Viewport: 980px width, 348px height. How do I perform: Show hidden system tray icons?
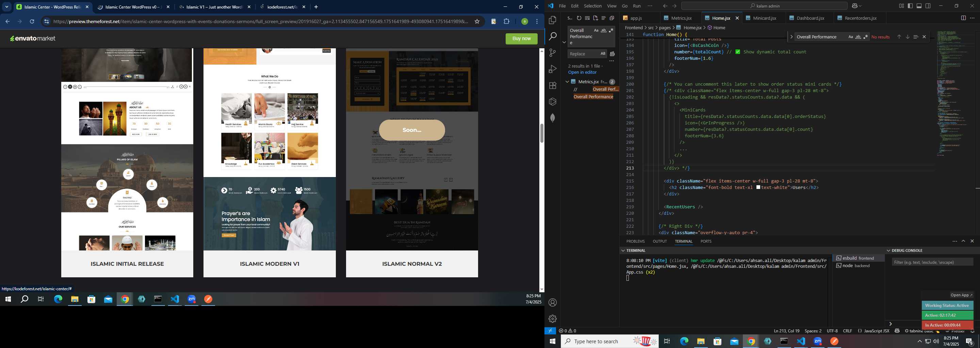[919, 341]
